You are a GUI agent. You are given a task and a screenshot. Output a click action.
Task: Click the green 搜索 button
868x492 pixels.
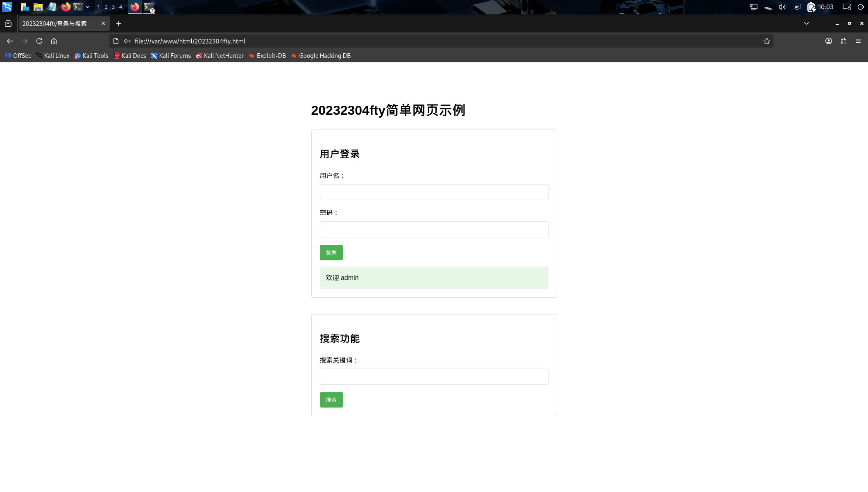point(331,400)
